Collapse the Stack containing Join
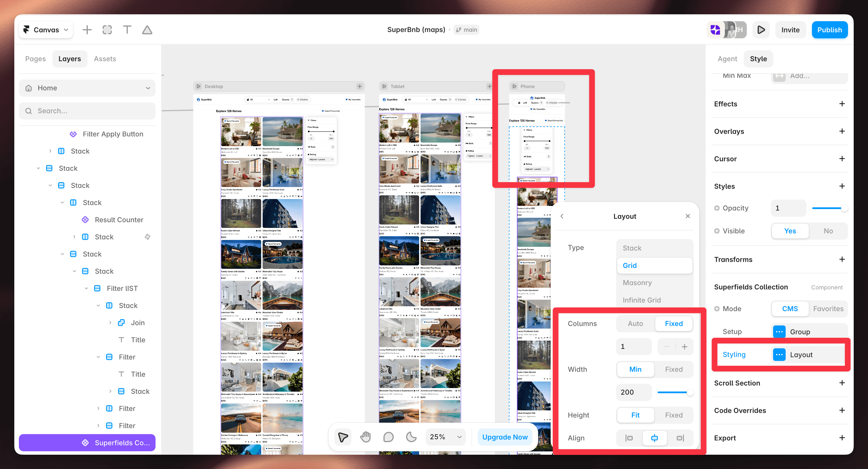 pyautogui.click(x=98, y=306)
